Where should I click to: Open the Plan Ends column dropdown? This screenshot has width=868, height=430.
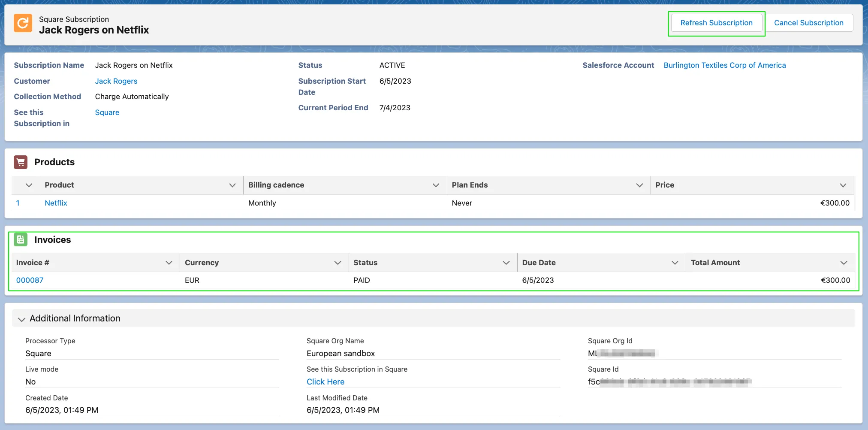pos(639,185)
